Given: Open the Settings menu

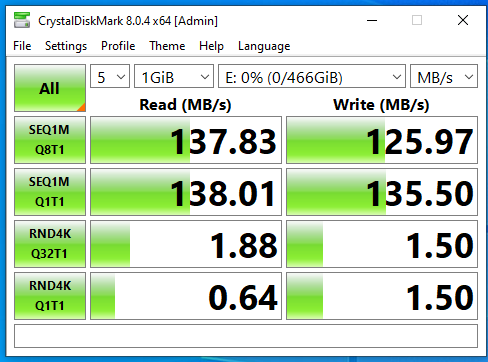Looking at the screenshot, I should [x=66, y=46].
